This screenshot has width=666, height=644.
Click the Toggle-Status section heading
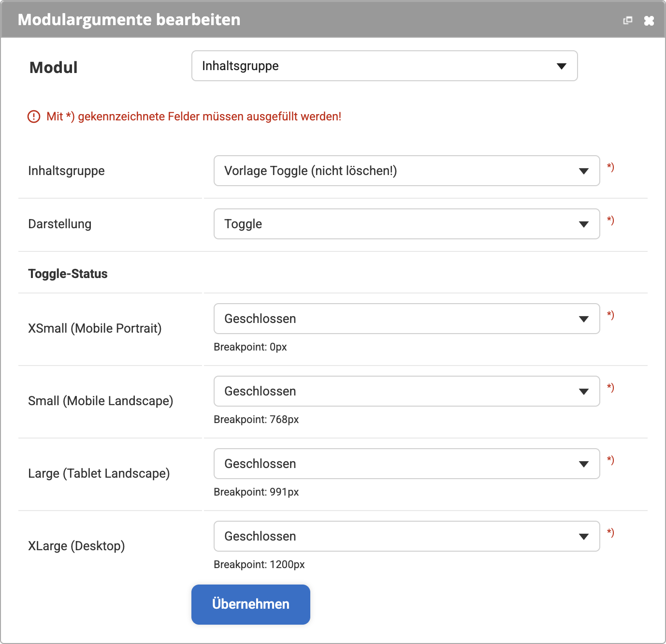[x=68, y=274]
